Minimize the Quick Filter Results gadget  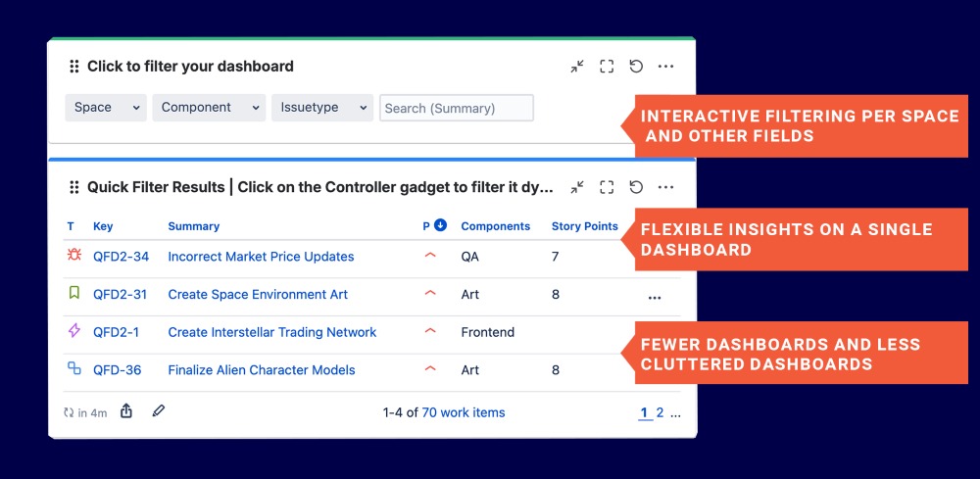point(577,187)
